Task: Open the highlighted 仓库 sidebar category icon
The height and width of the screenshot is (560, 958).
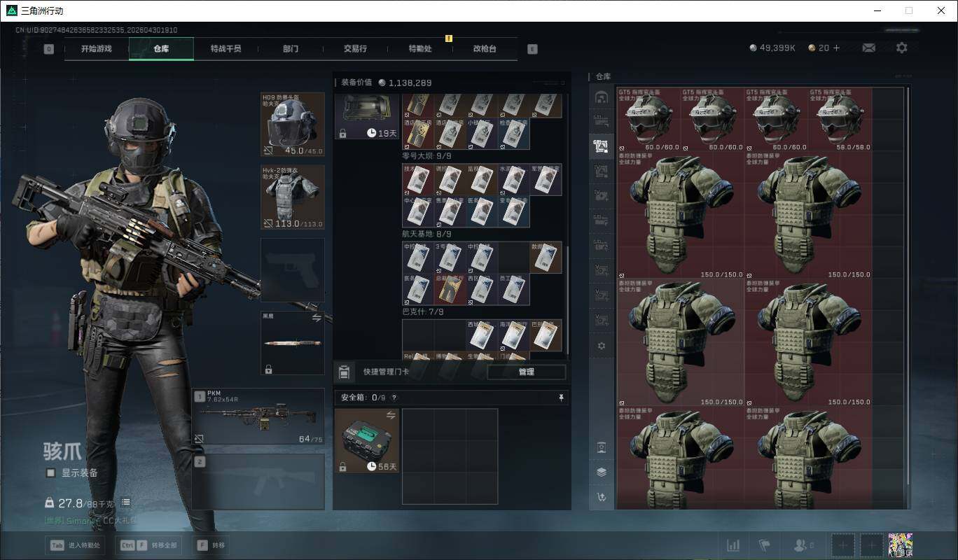Action: coord(601,146)
